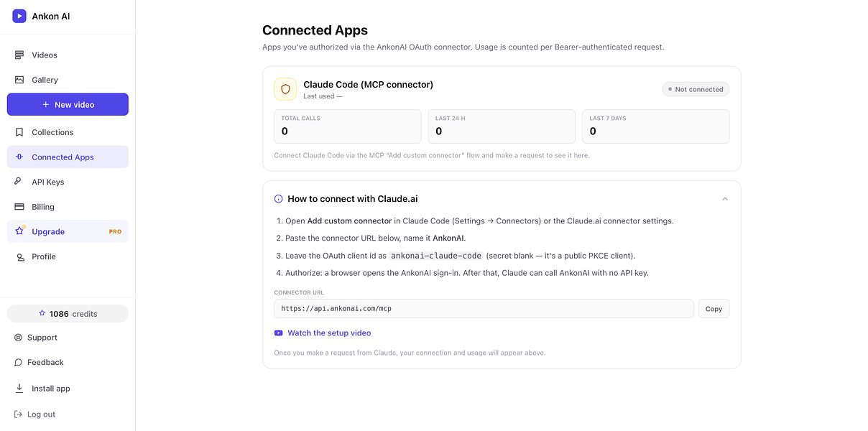868x431 pixels.
Task: Click the Collections bookmark icon
Action: pyautogui.click(x=19, y=132)
